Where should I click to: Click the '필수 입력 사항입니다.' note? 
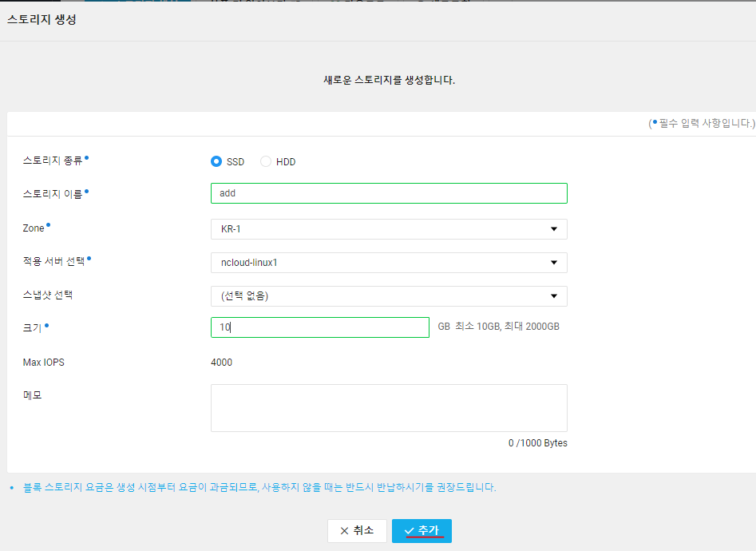click(x=702, y=124)
